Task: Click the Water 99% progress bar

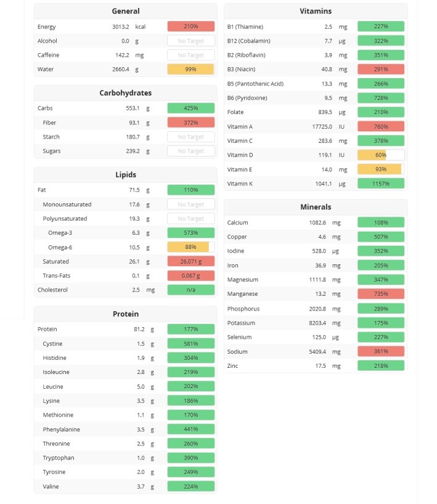Action: click(190, 69)
